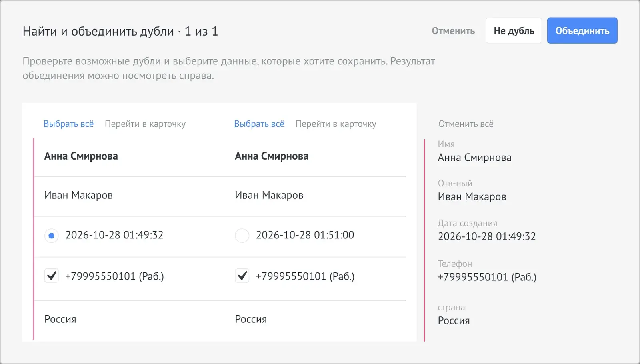
Task: Click the result phone under Телефон
Action: (487, 277)
